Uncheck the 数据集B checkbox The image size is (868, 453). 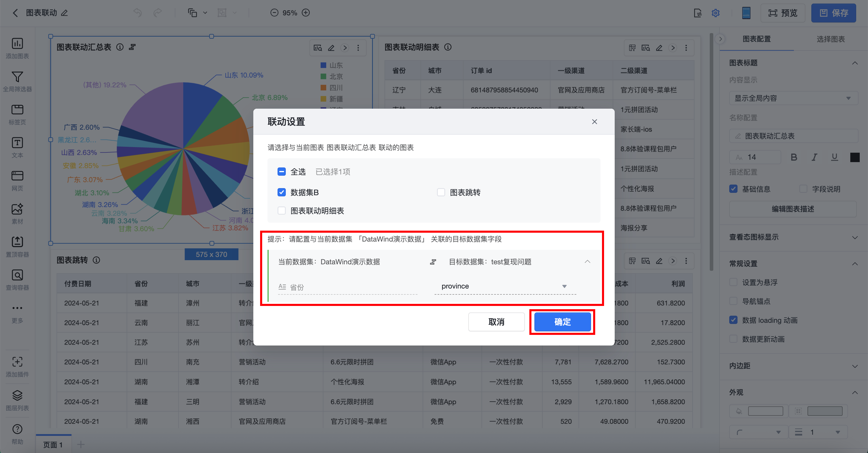[282, 192]
